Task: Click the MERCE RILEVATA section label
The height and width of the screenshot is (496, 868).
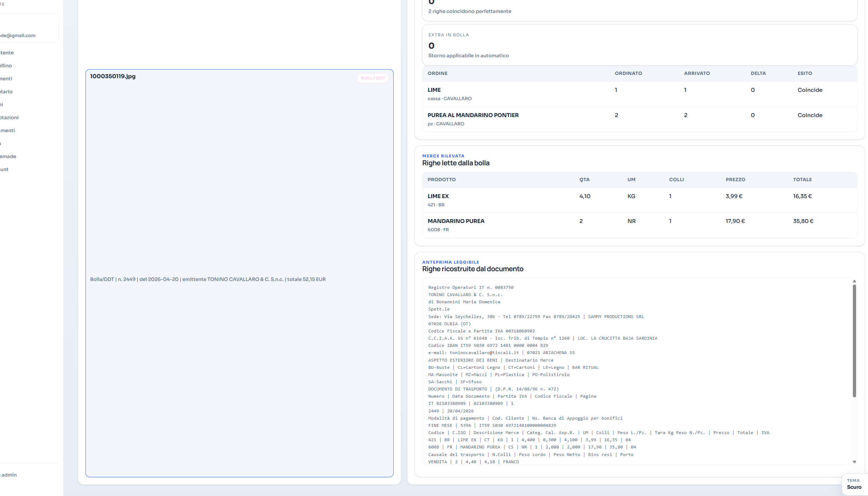Action: [443, 156]
